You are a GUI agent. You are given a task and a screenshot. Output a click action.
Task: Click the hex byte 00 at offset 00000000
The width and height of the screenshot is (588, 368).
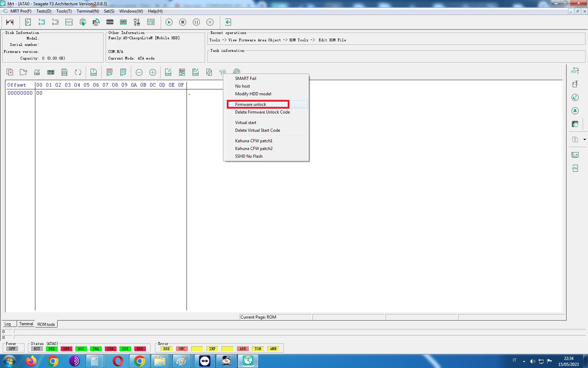[40, 93]
